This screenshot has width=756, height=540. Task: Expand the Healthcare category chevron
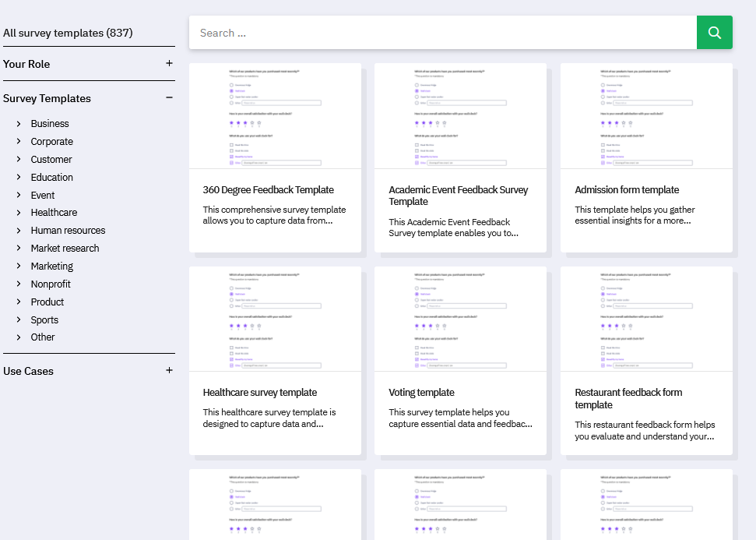pos(19,213)
